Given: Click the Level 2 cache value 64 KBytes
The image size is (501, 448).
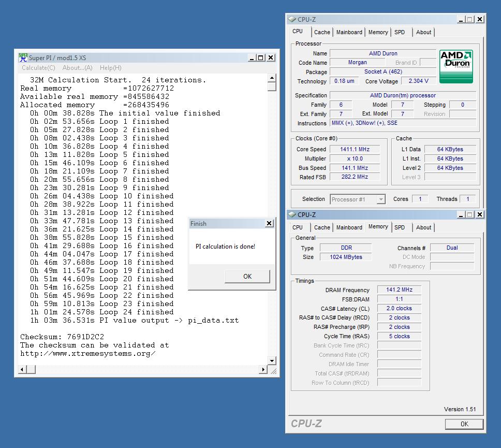Looking at the screenshot, I should (450, 168).
